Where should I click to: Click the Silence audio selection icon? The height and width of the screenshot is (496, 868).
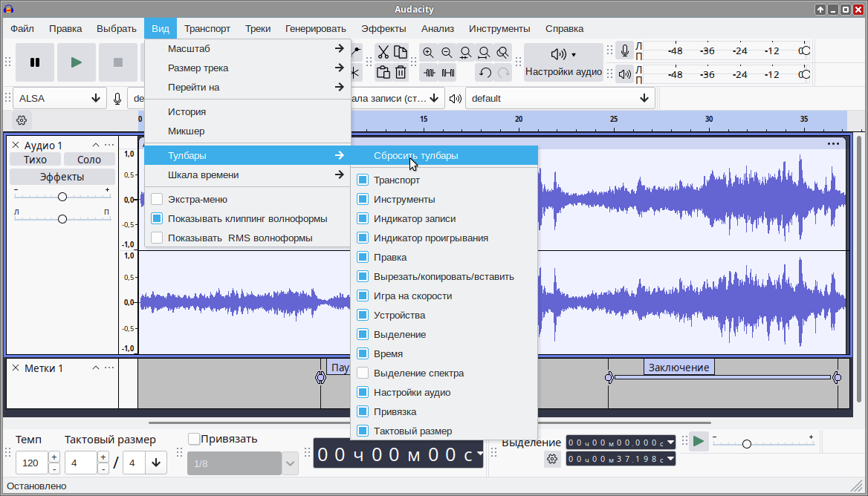(x=447, y=72)
